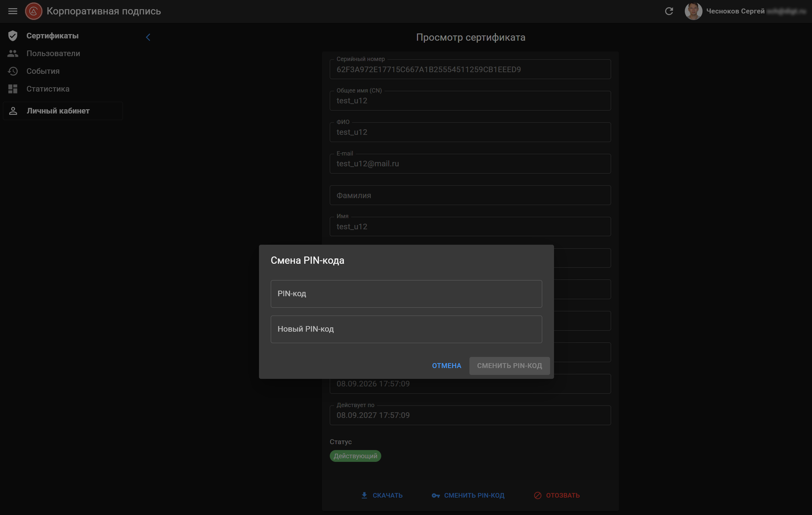This screenshot has height=515, width=812.
Task: Click the Серийный номер field
Action: click(x=470, y=69)
